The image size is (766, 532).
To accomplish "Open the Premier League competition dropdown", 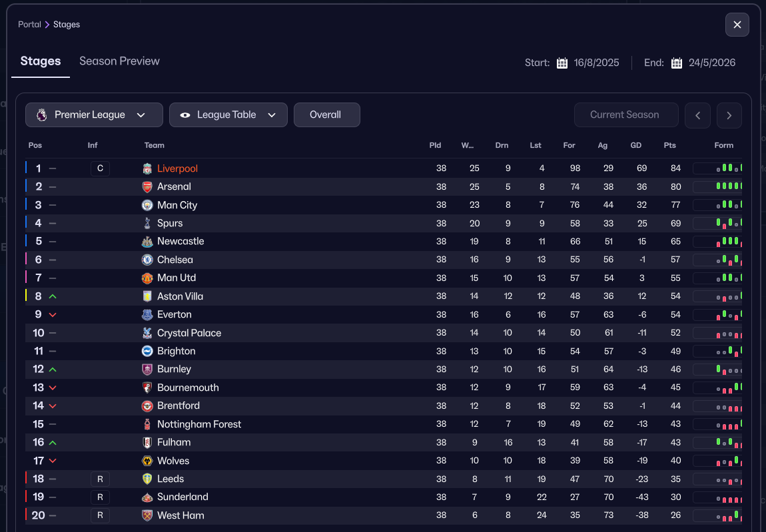I will tap(94, 115).
